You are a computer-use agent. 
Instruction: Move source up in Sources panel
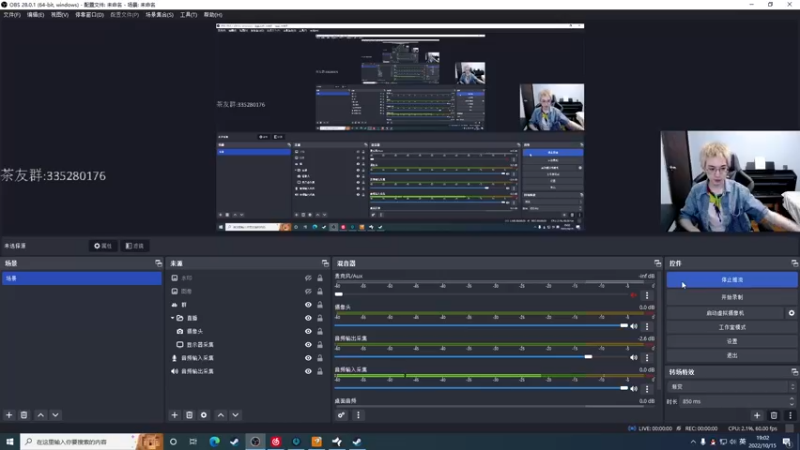(221, 415)
